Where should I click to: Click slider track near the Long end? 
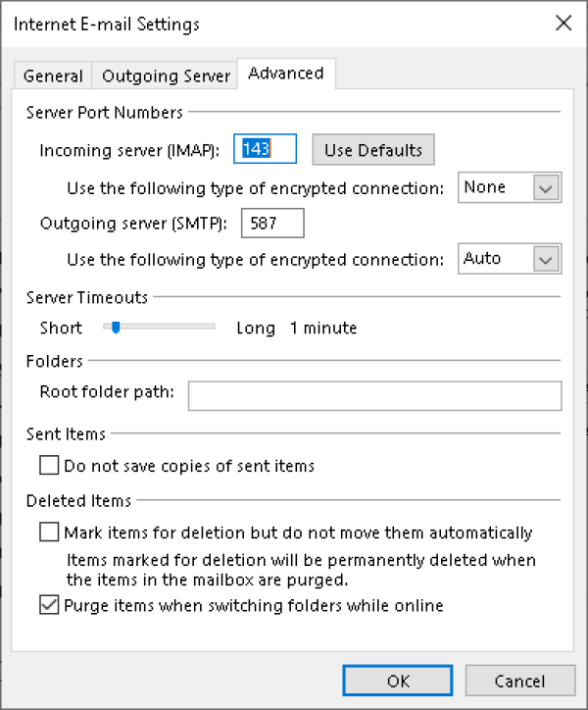[x=206, y=329]
